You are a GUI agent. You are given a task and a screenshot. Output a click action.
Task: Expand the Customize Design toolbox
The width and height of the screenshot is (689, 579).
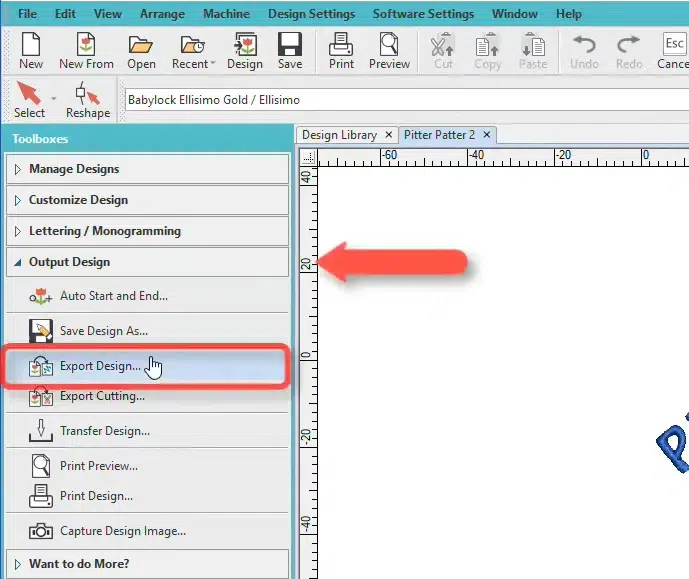click(148, 200)
